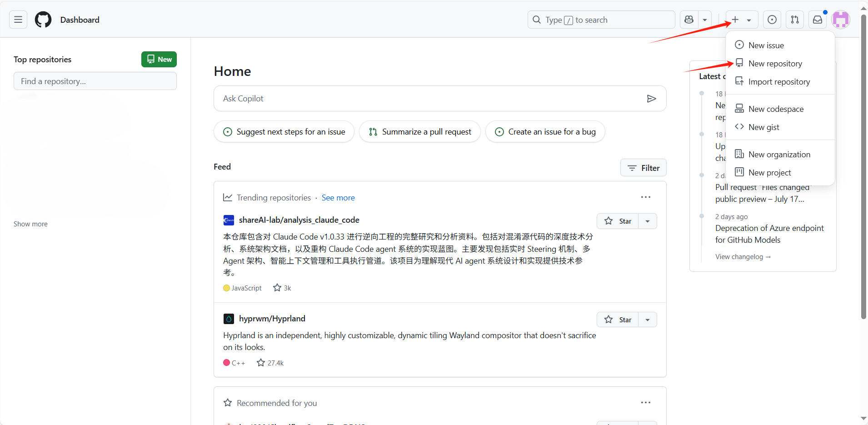Click the green New repository button
Image resolution: width=868 pixels, height=425 pixels.
[x=159, y=60]
